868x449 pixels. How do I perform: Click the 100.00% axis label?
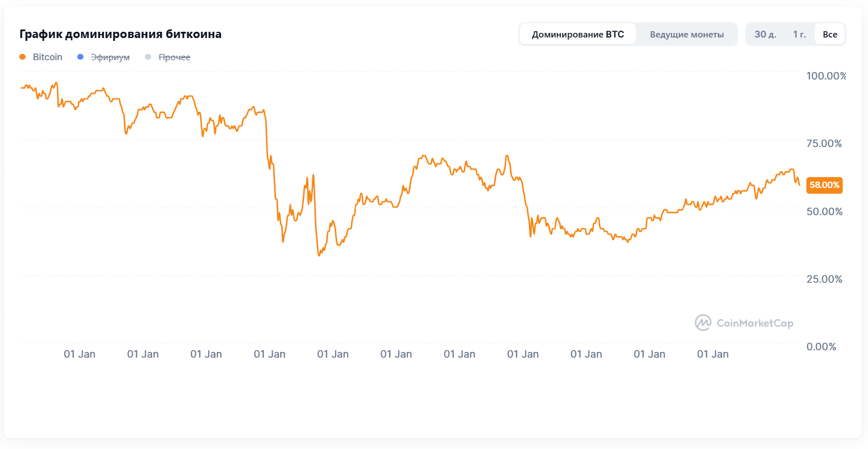827,76
